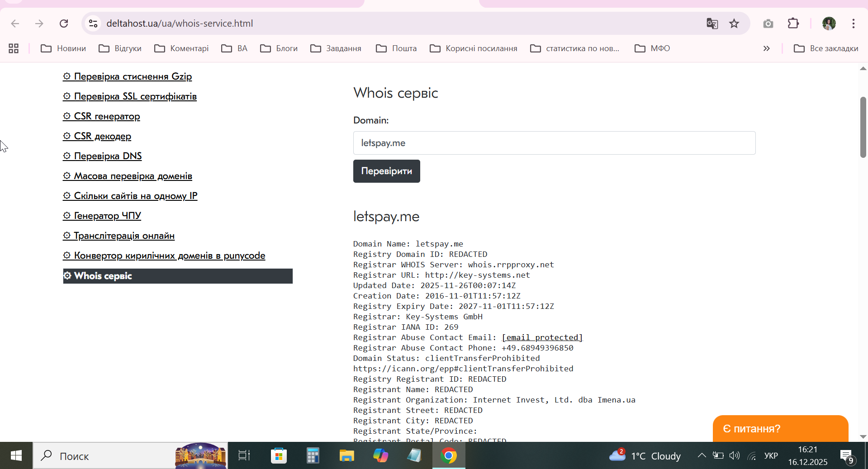Click the Chrome taskbar icon
Viewport: 868px width, 469px height.
[449, 455]
